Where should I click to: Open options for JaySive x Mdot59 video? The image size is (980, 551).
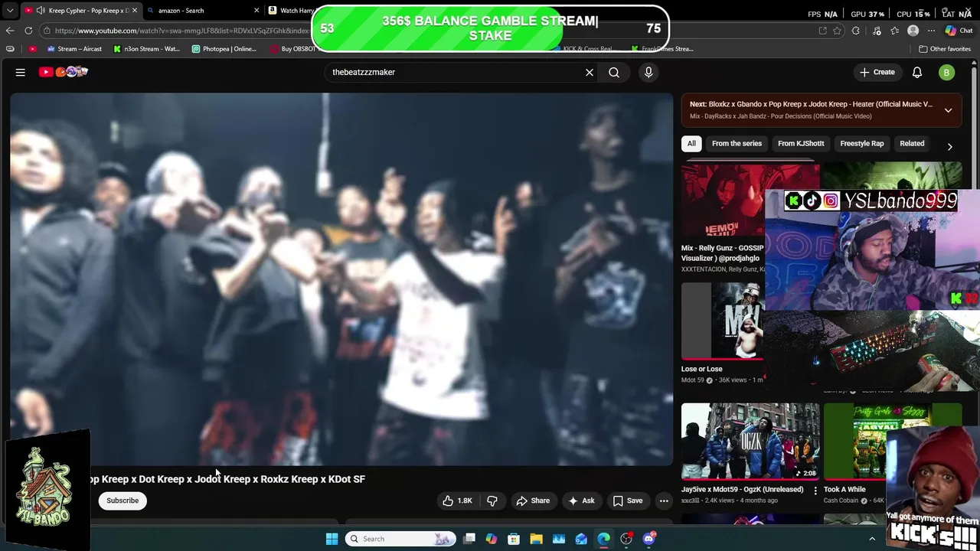pyautogui.click(x=815, y=490)
